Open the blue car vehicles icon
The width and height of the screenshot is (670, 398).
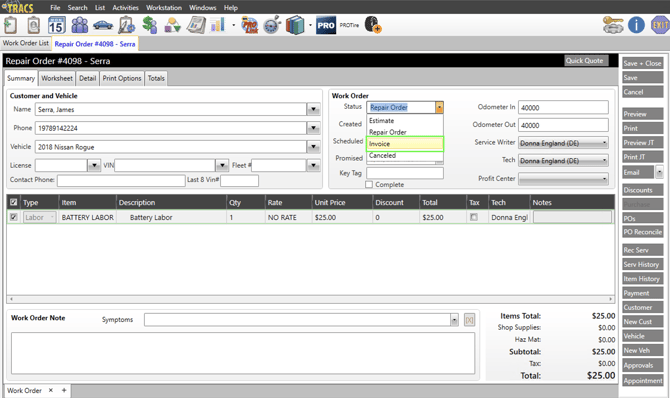[103, 26]
